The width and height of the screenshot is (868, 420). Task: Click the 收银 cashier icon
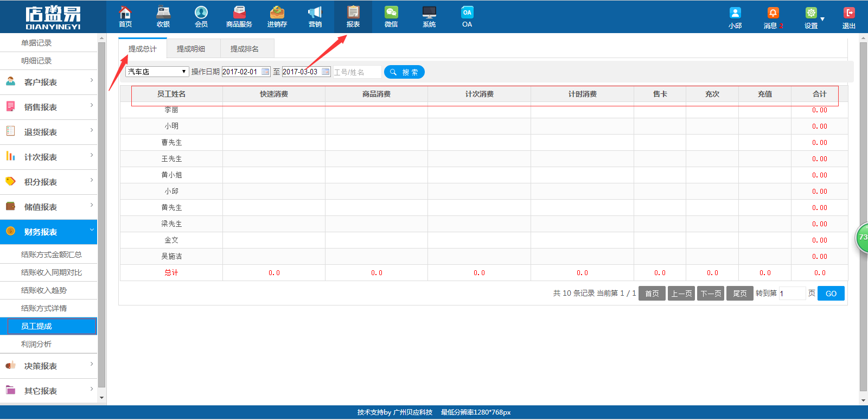(163, 13)
